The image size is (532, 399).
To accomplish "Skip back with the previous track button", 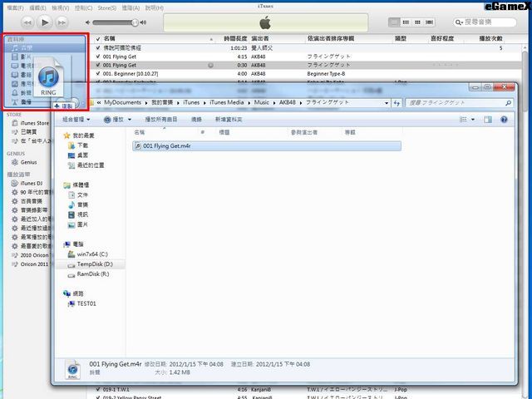I will point(27,22).
